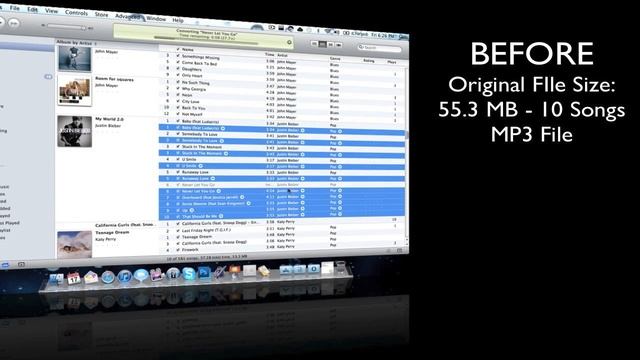Open iChat speech bubble icon in Dock
Image resolution: width=640 pixels, height=360 pixels.
(141, 276)
